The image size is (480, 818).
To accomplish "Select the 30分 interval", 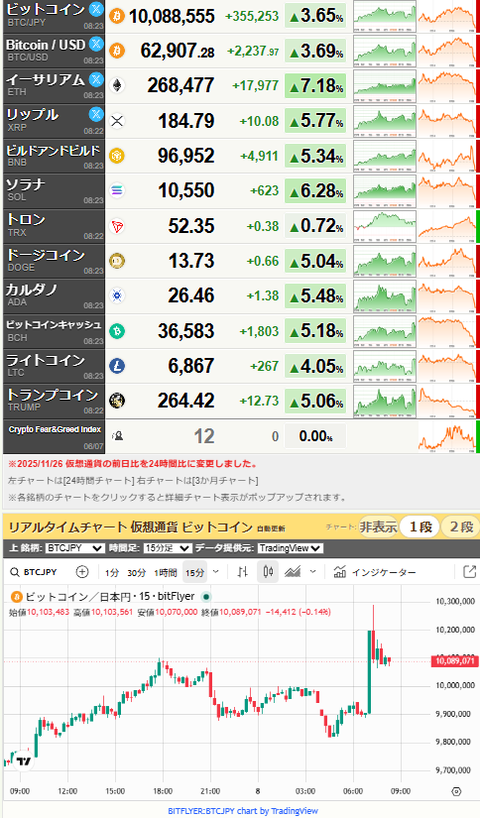I will click(136, 573).
